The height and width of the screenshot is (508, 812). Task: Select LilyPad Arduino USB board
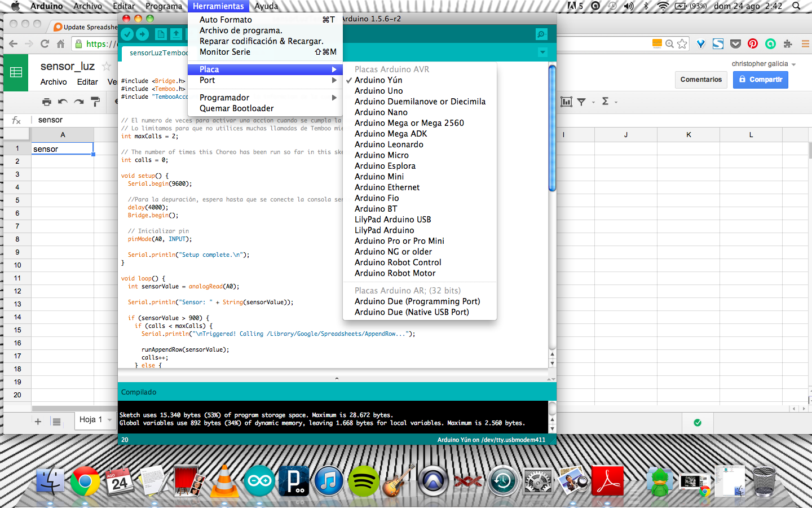(420, 220)
